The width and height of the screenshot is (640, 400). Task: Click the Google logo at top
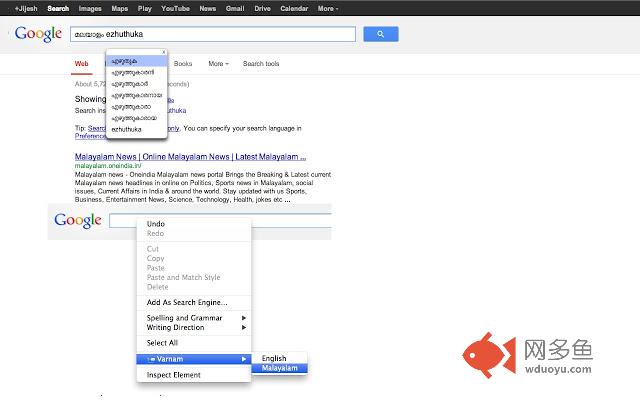tap(38, 34)
